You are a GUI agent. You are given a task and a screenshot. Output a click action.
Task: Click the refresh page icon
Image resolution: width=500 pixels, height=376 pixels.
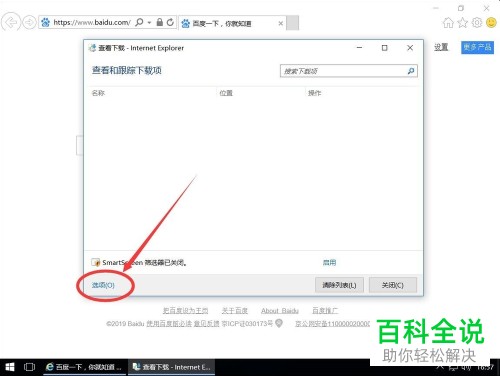tap(170, 22)
